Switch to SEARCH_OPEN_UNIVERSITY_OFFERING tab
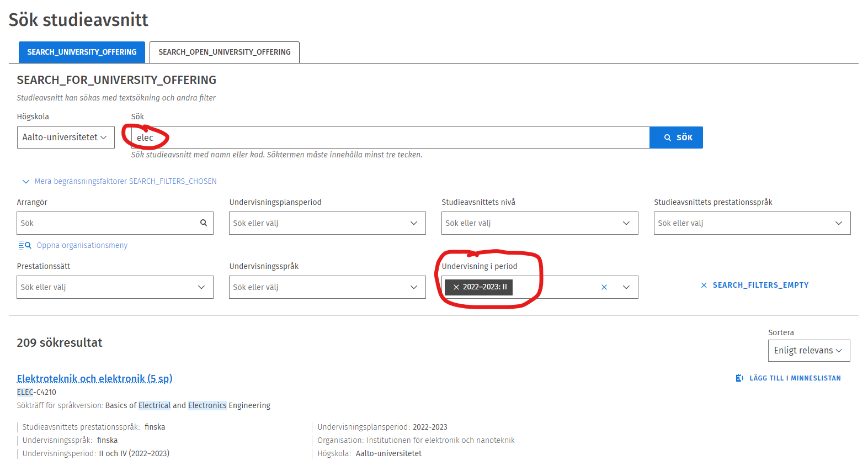 tap(224, 52)
